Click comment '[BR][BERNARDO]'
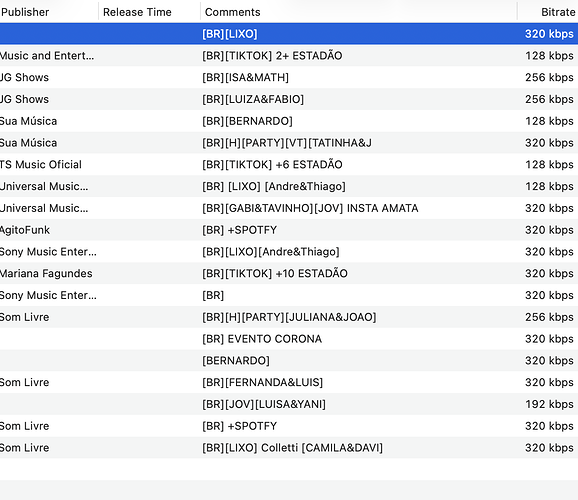 click(247, 121)
